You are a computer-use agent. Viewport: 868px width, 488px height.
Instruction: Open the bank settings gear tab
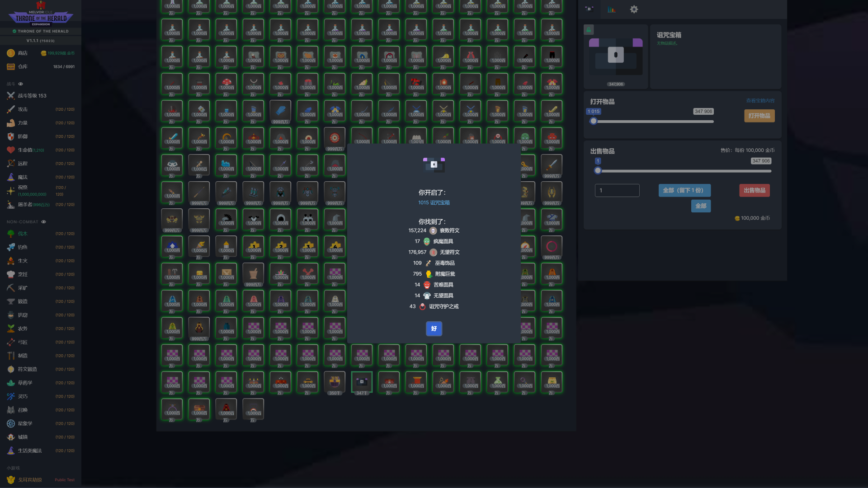pyautogui.click(x=634, y=9)
